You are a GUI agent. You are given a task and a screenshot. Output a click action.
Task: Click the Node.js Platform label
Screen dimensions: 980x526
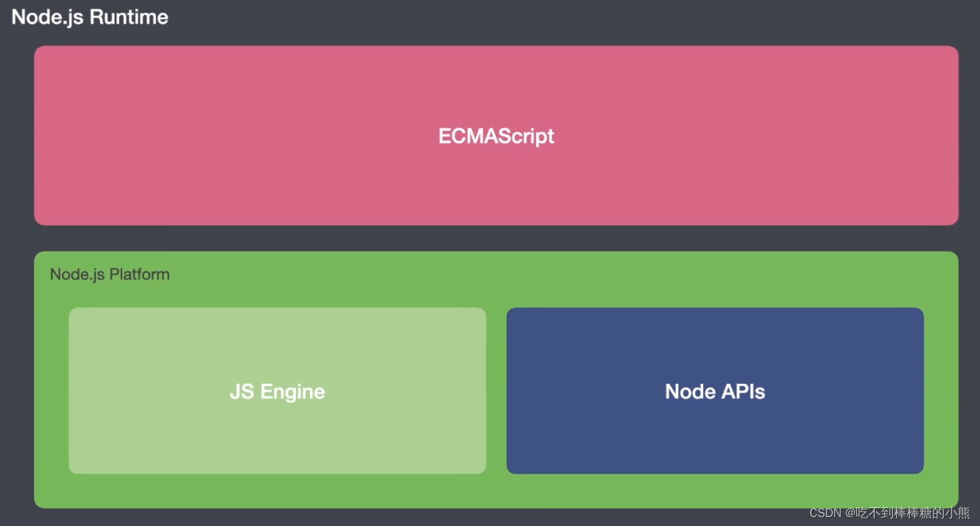pyautogui.click(x=109, y=274)
